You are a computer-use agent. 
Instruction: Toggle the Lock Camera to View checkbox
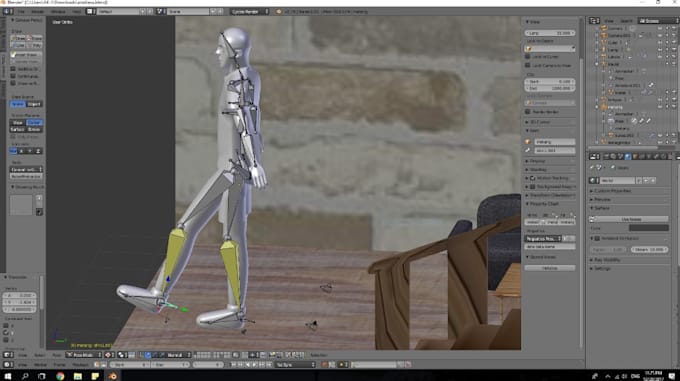click(x=528, y=65)
